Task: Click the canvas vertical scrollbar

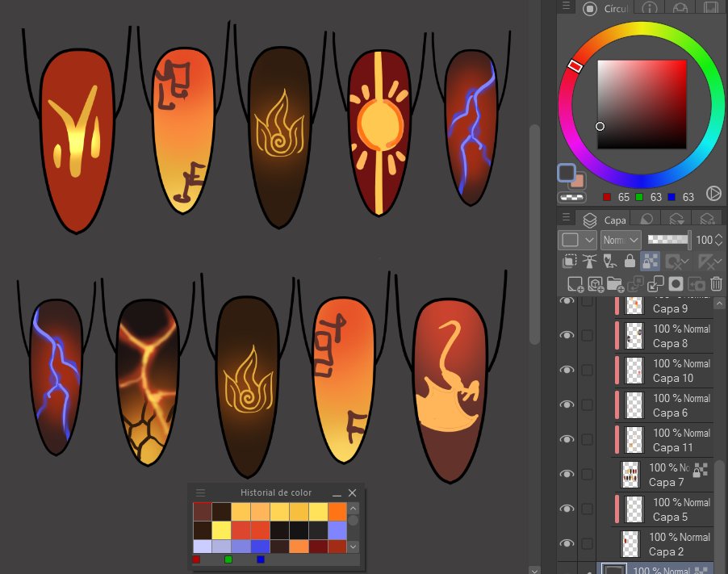Action: 534,234
